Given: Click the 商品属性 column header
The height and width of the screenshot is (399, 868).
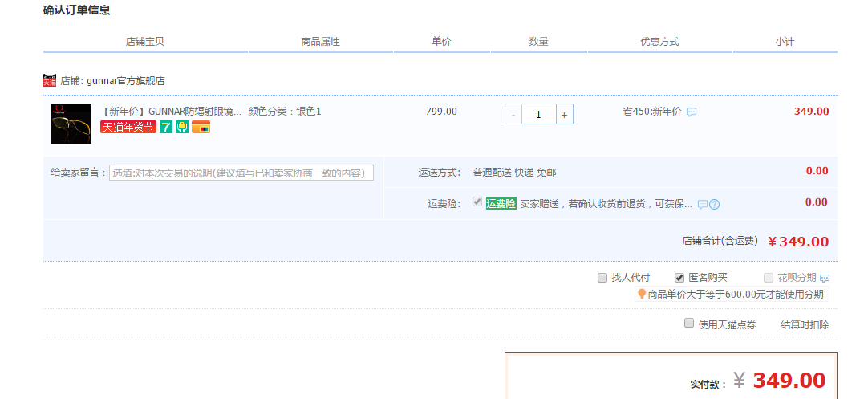Looking at the screenshot, I should coord(321,42).
